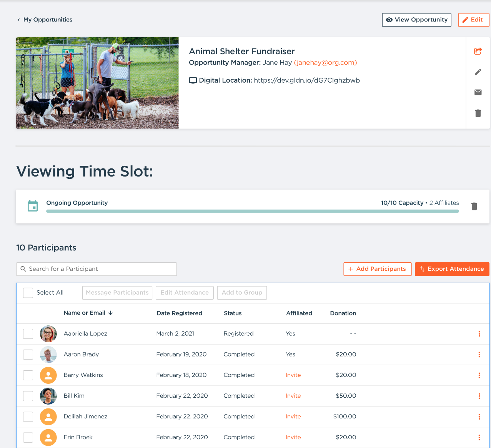The width and height of the screenshot is (491, 448).
Task: Delete the time slot using its trash icon
Action: [x=474, y=206]
